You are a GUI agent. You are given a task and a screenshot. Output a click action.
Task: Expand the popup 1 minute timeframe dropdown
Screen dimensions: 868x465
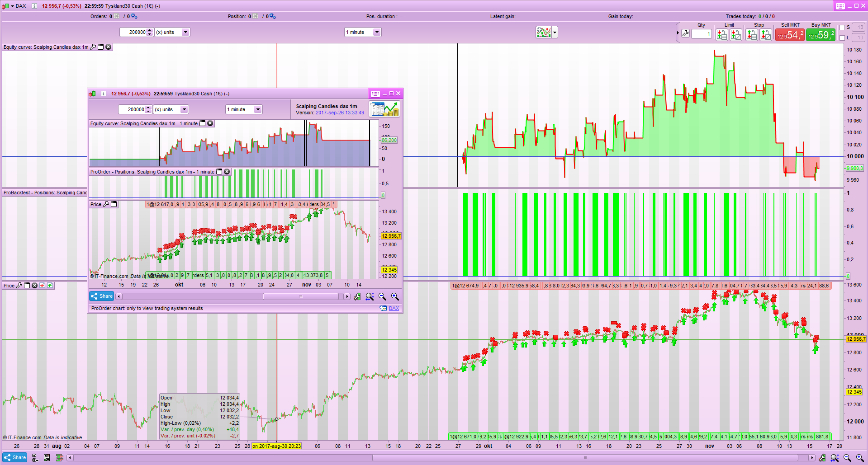[x=258, y=109]
